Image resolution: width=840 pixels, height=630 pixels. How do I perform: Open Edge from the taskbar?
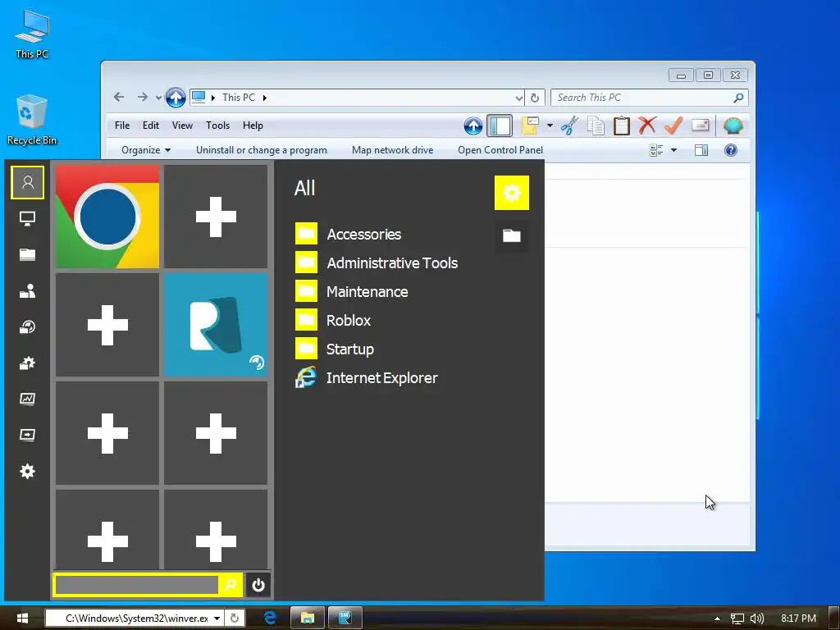[270, 619]
